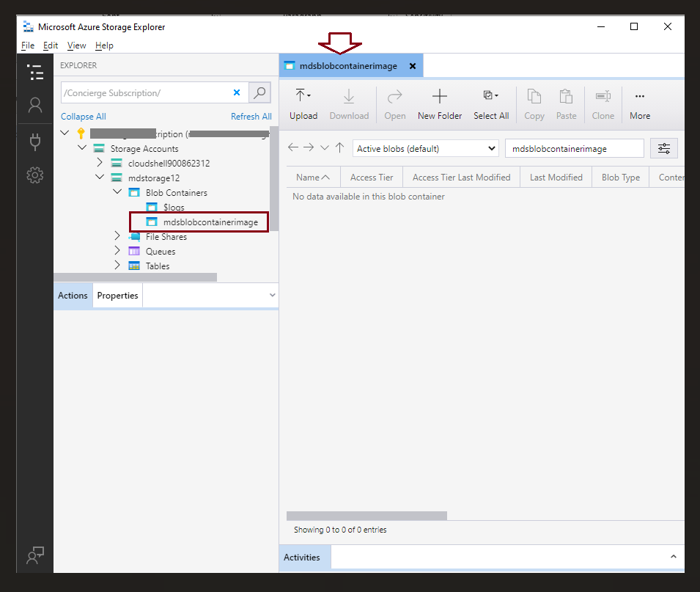Open the Active blobs (default) dropdown
The width and height of the screenshot is (700, 592).
pyautogui.click(x=425, y=148)
